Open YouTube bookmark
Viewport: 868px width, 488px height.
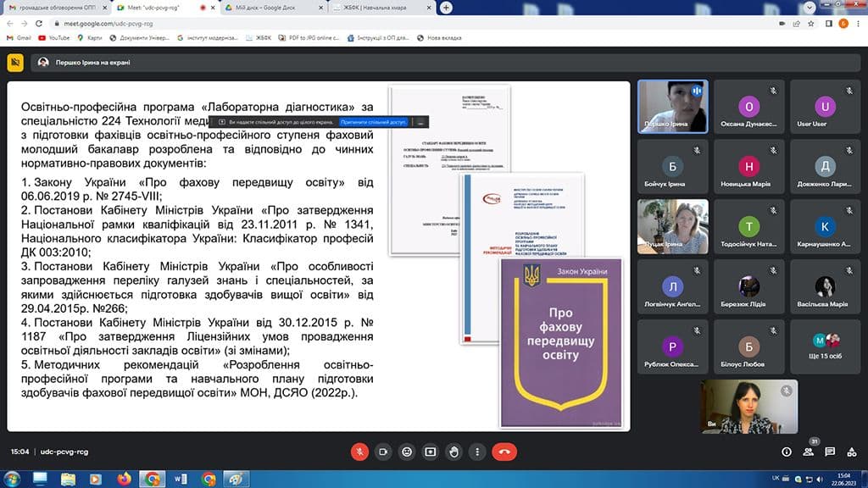coord(54,37)
